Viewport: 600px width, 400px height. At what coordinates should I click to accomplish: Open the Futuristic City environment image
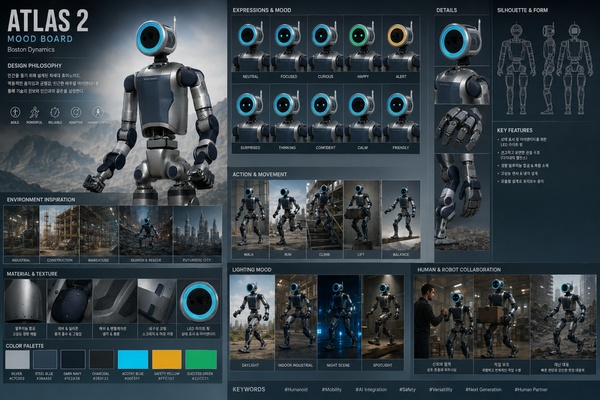pyautogui.click(x=197, y=231)
